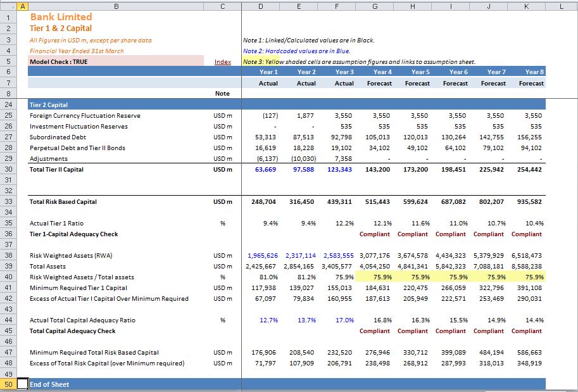The width and height of the screenshot is (578, 392).
Task: Select column G header
Action: 375,6
